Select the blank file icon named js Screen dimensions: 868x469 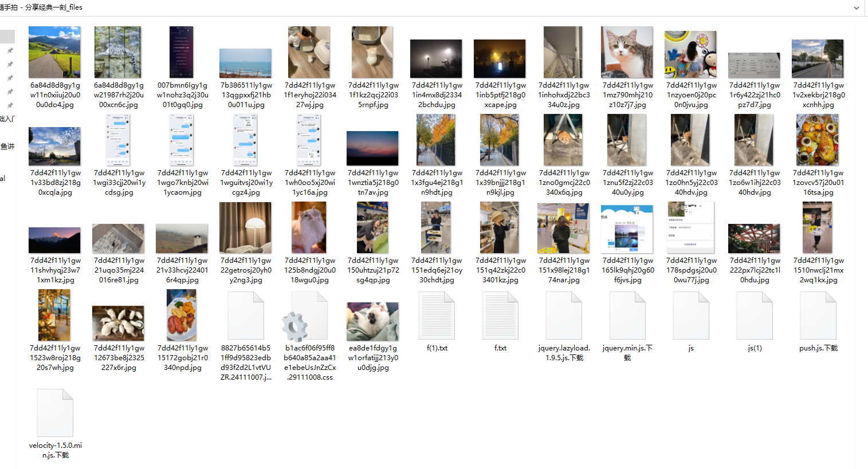(x=691, y=316)
